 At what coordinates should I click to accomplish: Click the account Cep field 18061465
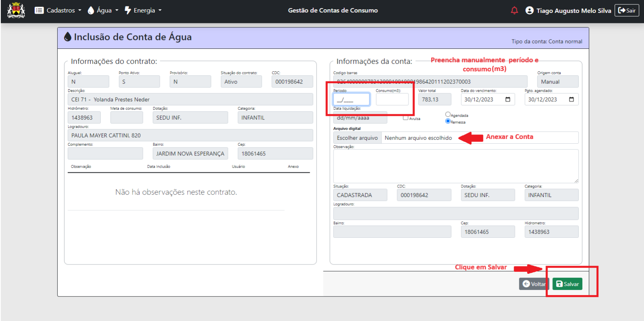point(488,232)
